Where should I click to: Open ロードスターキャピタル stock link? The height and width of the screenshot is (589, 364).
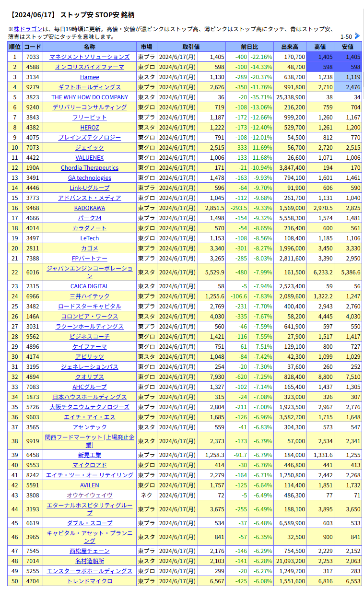tap(90, 306)
